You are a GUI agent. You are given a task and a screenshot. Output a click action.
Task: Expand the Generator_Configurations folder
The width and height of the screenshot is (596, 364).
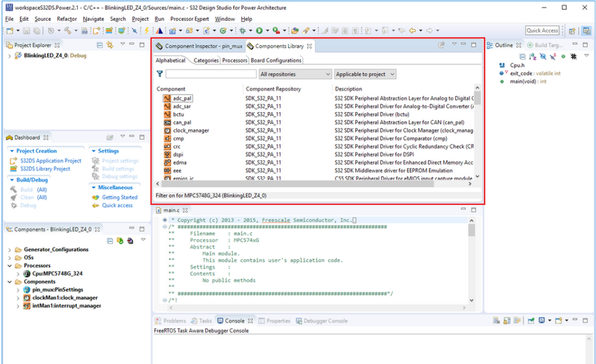(10, 249)
